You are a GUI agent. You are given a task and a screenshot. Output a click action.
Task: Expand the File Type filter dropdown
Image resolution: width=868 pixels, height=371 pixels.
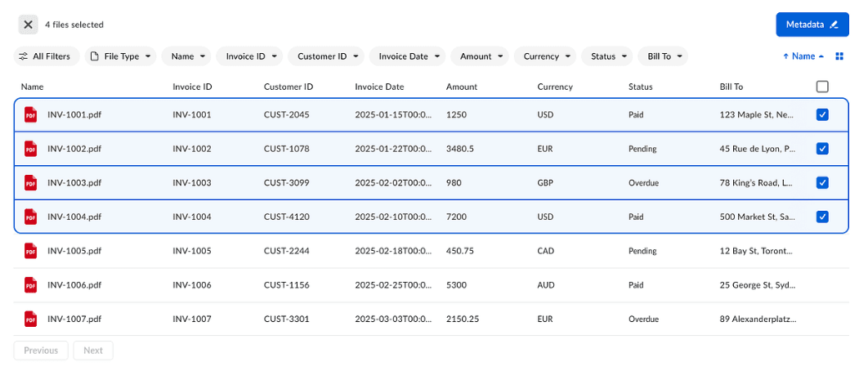coord(121,56)
